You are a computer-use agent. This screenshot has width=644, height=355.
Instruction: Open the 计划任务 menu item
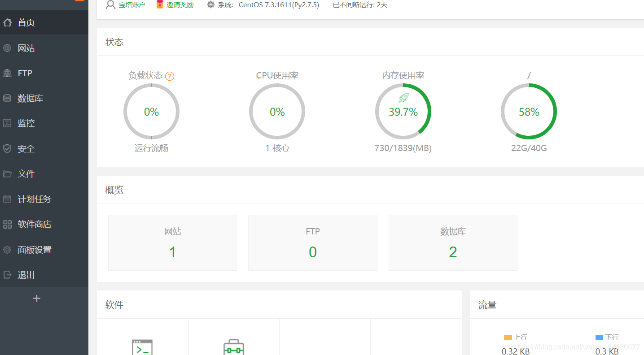click(x=44, y=199)
